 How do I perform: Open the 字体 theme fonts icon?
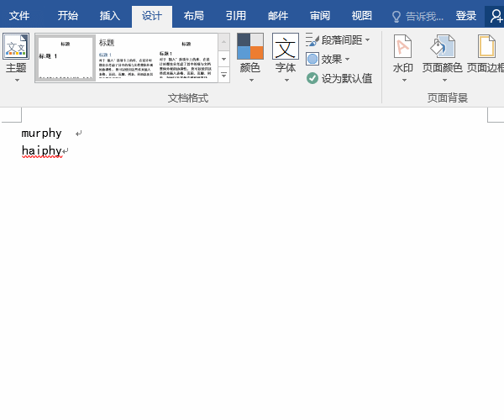286,46
